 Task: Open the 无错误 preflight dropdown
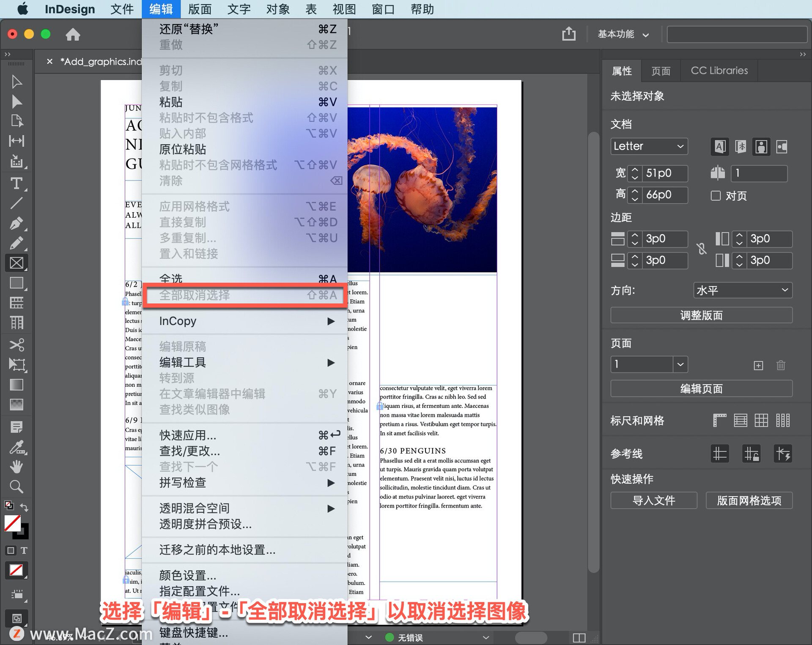tap(486, 637)
